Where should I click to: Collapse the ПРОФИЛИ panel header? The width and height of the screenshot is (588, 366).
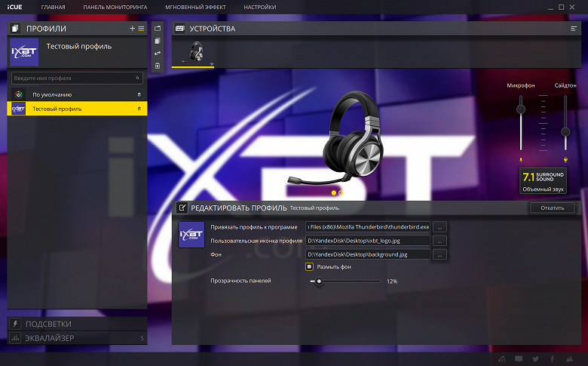[77, 29]
